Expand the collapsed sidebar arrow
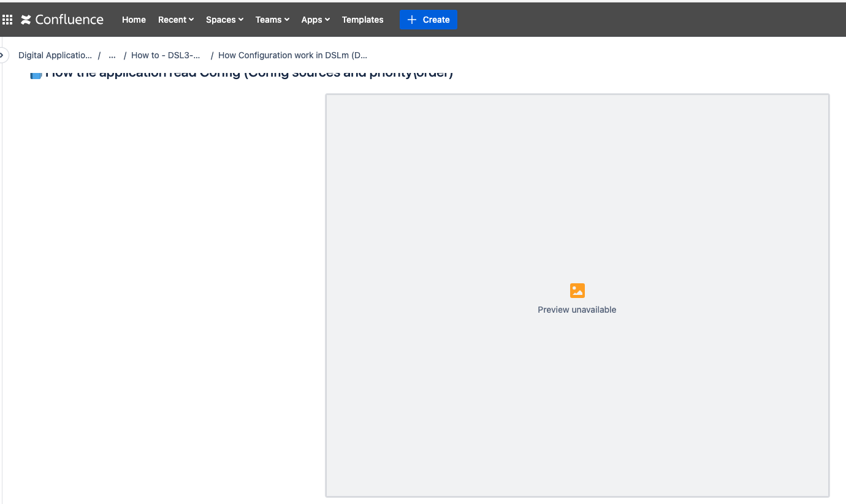 (x=2, y=55)
